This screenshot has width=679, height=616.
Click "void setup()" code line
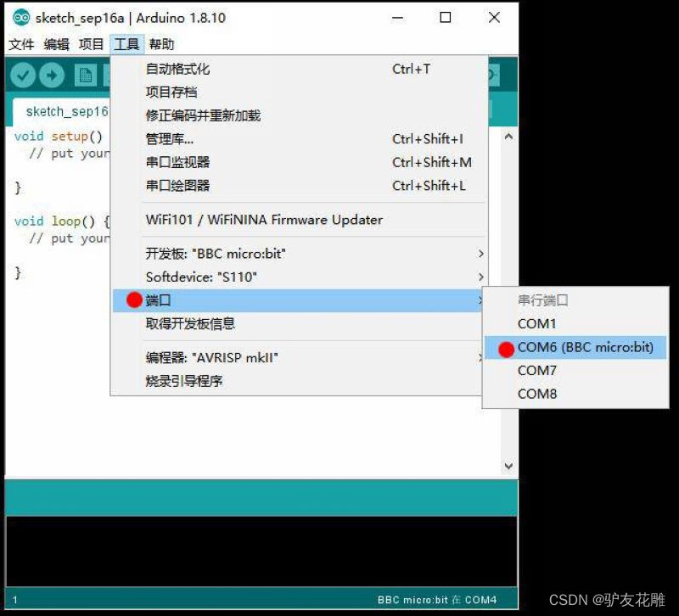coord(59,137)
